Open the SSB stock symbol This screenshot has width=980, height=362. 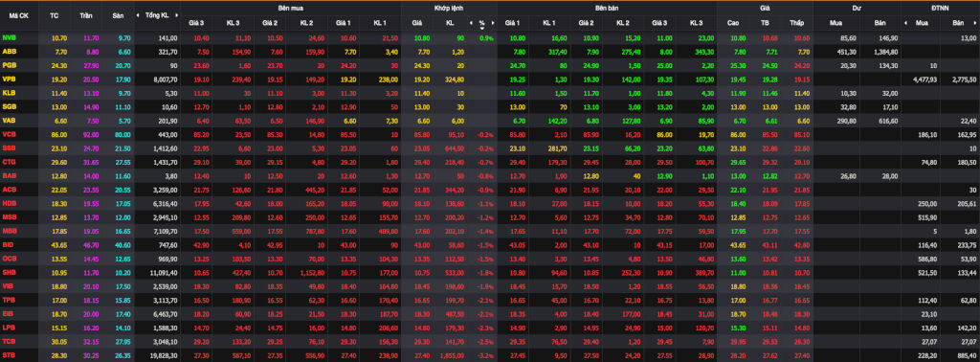pyautogui.click(x=10, y=147)
